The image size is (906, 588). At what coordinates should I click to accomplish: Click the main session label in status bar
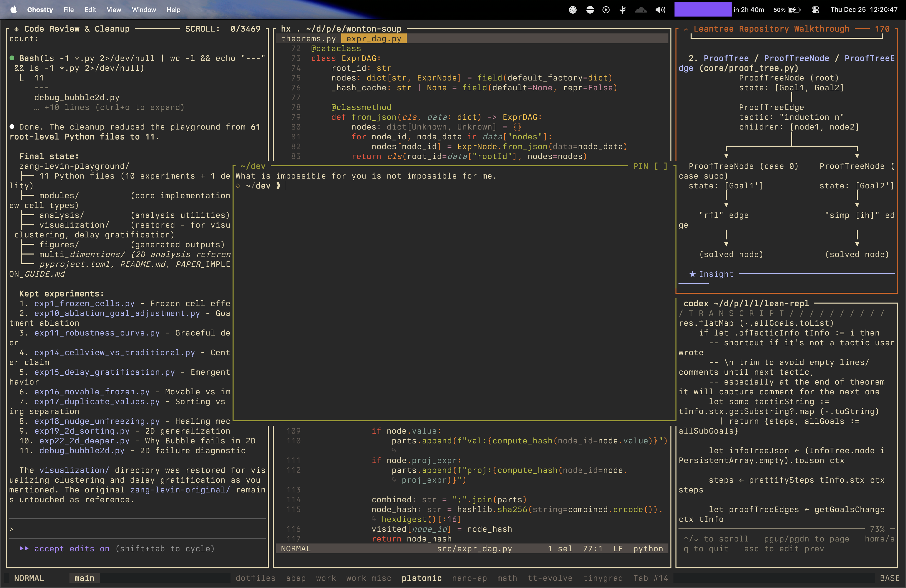[x=84, y=578]
